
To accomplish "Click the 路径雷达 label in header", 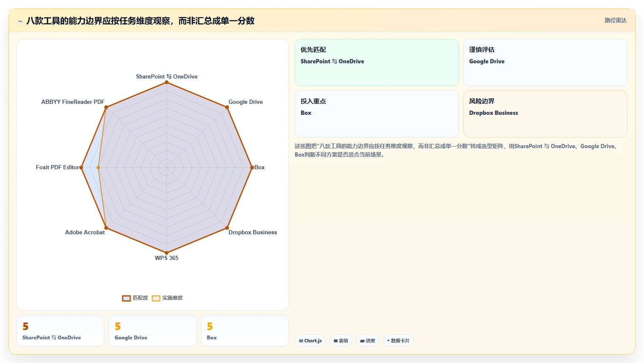I will coord(615,20).
